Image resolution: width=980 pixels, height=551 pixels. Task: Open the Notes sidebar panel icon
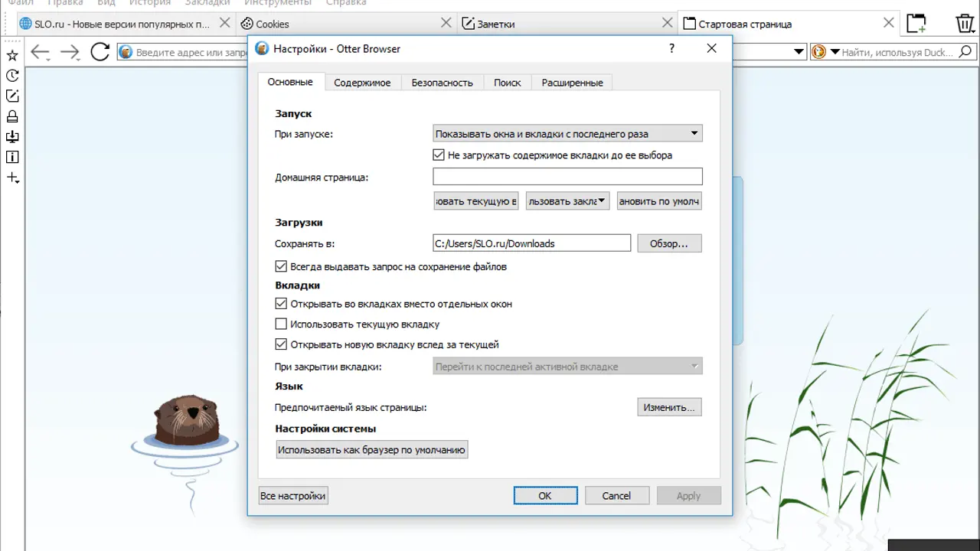[12, 96]
